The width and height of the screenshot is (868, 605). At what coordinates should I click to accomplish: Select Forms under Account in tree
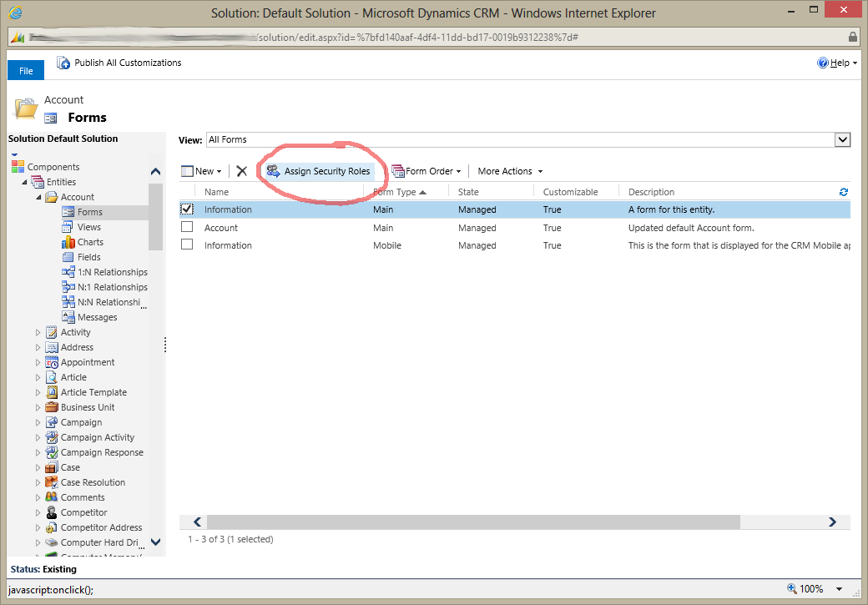click(x=89, y=212)
